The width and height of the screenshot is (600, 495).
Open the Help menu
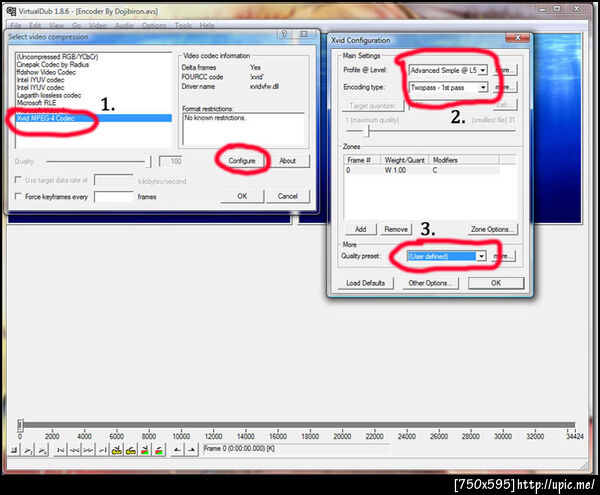pyautogui.click(x=207, y=25)
